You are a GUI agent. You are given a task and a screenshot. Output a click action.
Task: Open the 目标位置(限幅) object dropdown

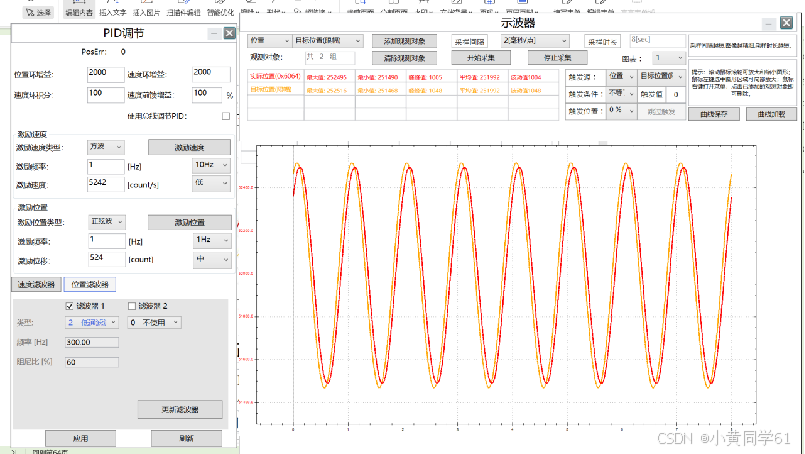(x=328, y=41)
